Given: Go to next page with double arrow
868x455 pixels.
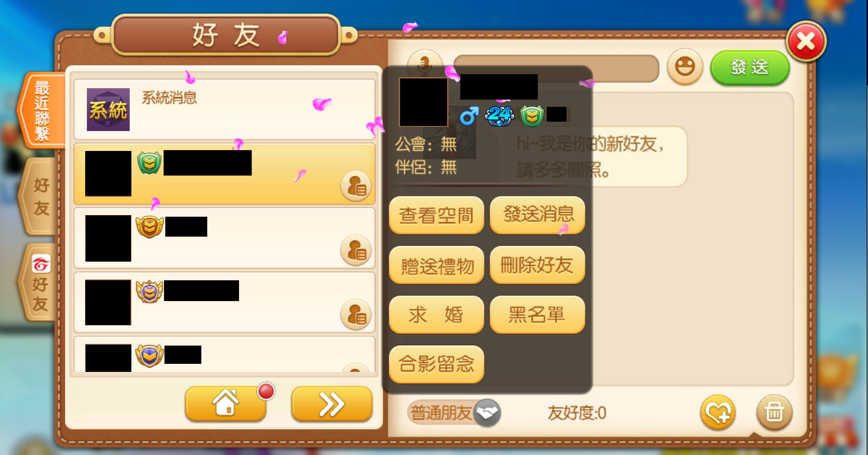Looking at the screenshot, I should pos(332,403).
